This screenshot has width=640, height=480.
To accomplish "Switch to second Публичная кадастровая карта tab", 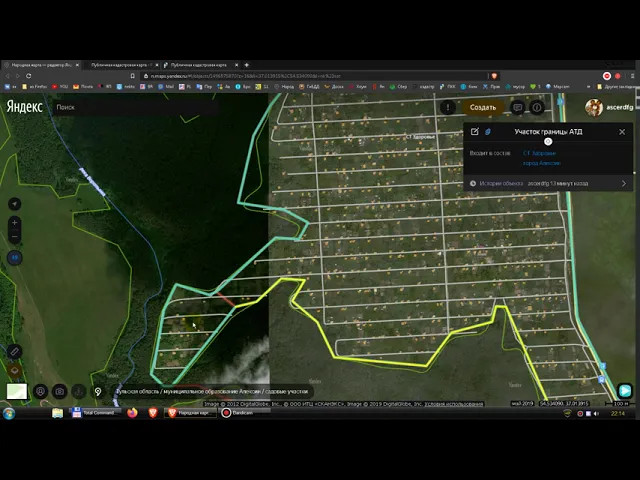I will 201,65.
